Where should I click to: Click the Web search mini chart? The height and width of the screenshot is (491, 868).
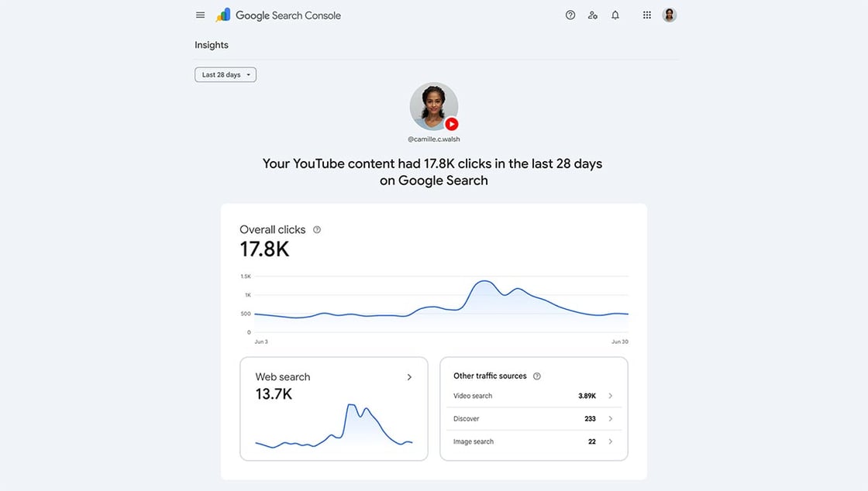tap(334, 424)
